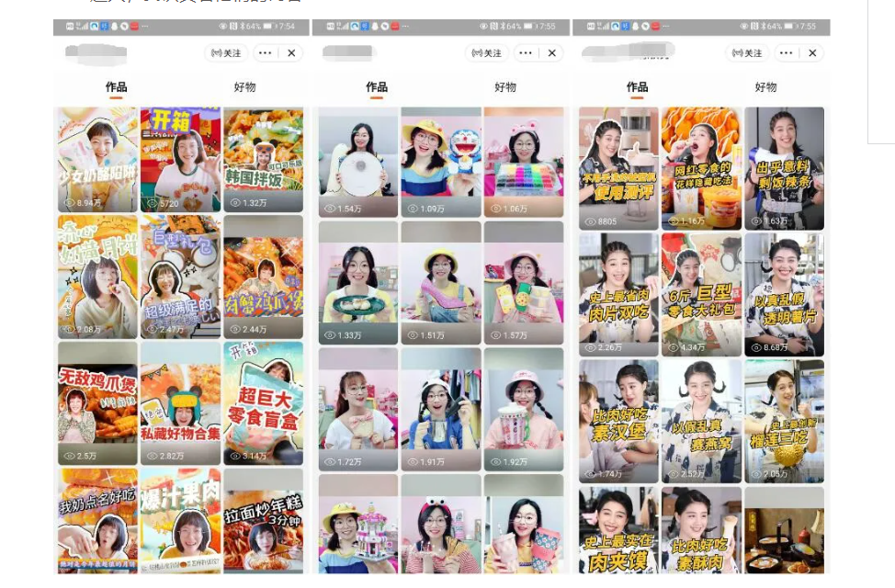Open the middle phone video with 1.33万 views

357,283
